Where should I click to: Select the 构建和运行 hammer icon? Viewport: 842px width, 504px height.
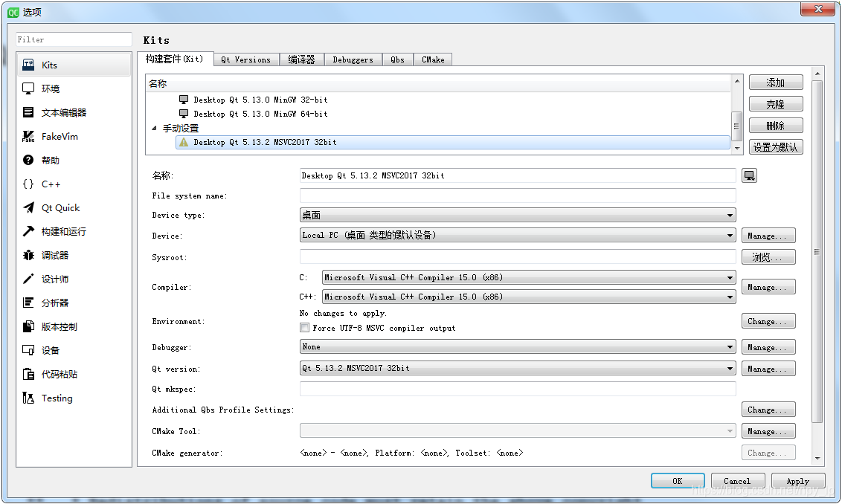pos(28,231)
